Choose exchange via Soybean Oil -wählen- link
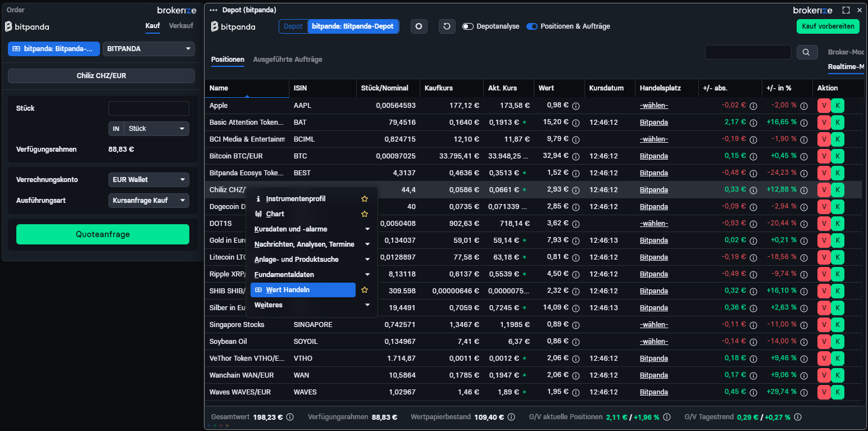The width and height of the screenshot is (868, 431). click(x=654, y=342)
